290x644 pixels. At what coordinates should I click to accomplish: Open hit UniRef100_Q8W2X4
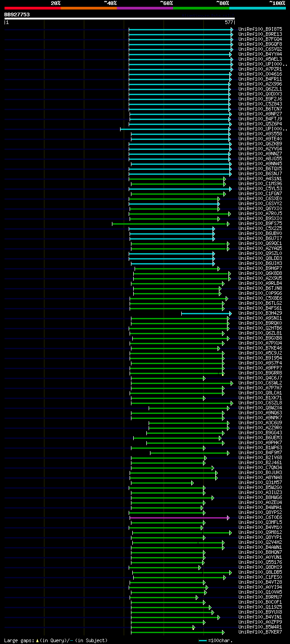260,408
